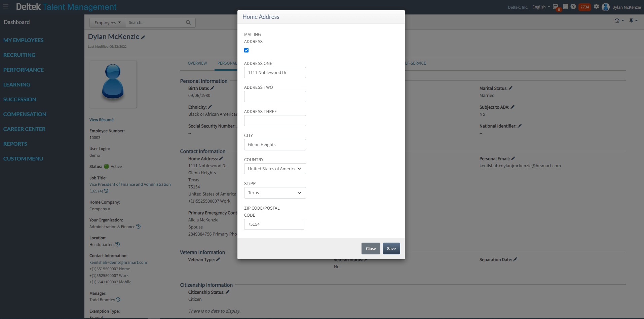This screenshot has height=319, width=644.
Task: Save the Home Address changes
Action: [x=391, y=248]
